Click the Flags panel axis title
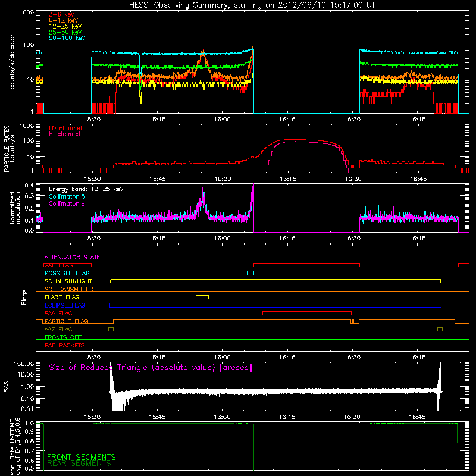476x476 pixels. pyautogui.click(x=24, y=297)
